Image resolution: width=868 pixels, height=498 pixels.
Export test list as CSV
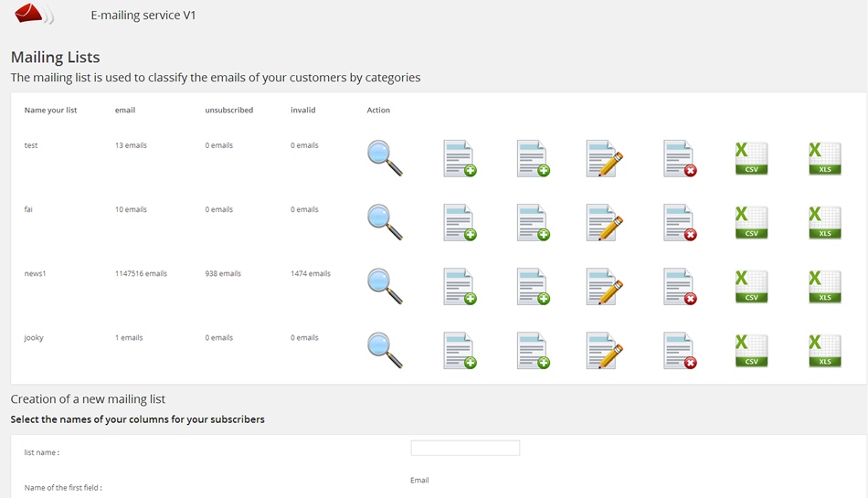tap(751, 158)
